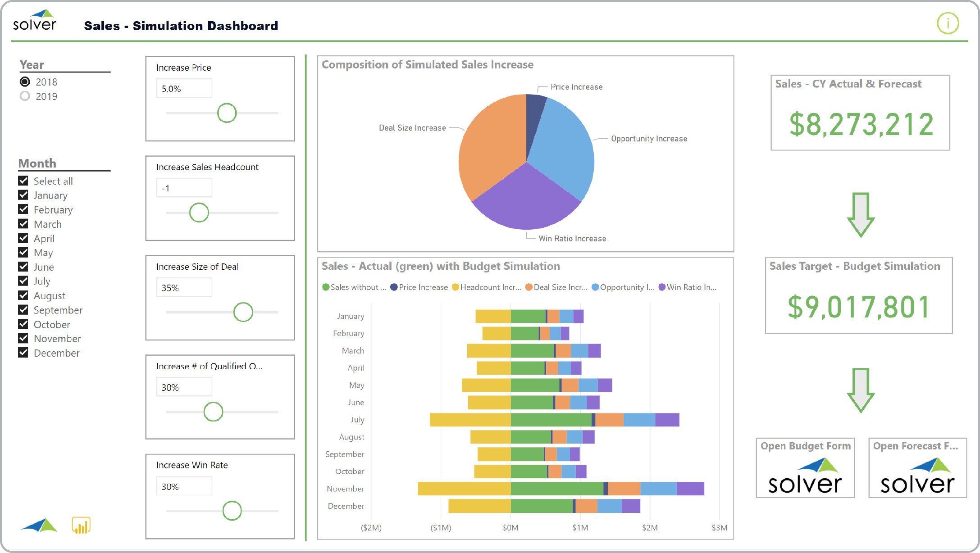This screenshot has height=553, width=980.
Task: Click the Sales Headcount -1 value field
Action: (184, 188)
